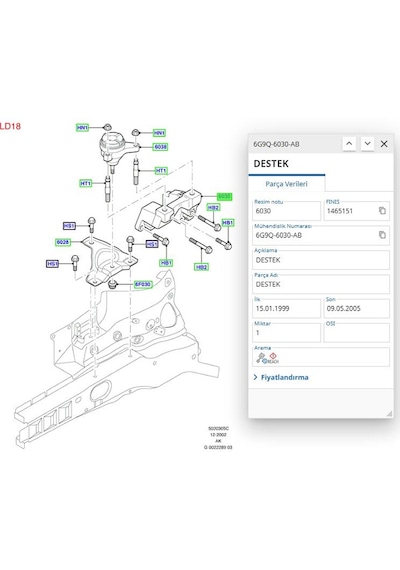Go to previous part with the up arrow
Image resolution: width=400 pixels, height=570 pixels.
tap(349, 144)
